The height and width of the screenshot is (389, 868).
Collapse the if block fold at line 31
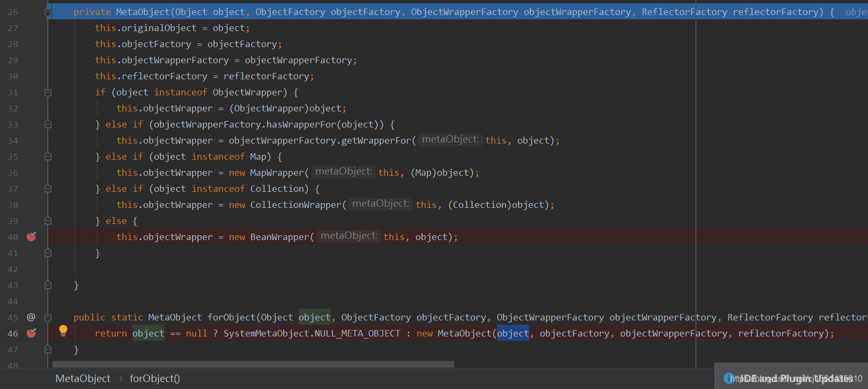48,92
